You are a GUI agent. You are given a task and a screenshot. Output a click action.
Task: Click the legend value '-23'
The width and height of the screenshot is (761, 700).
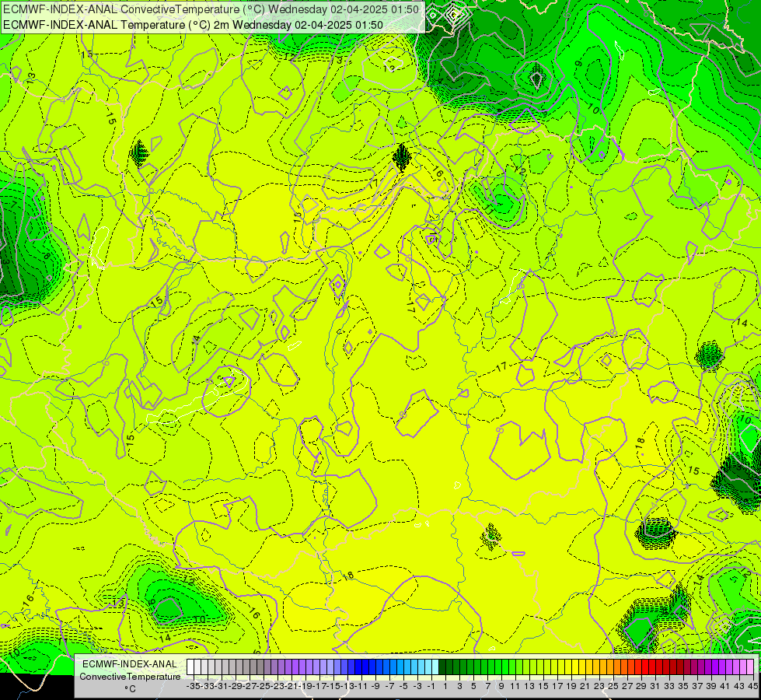278,687
